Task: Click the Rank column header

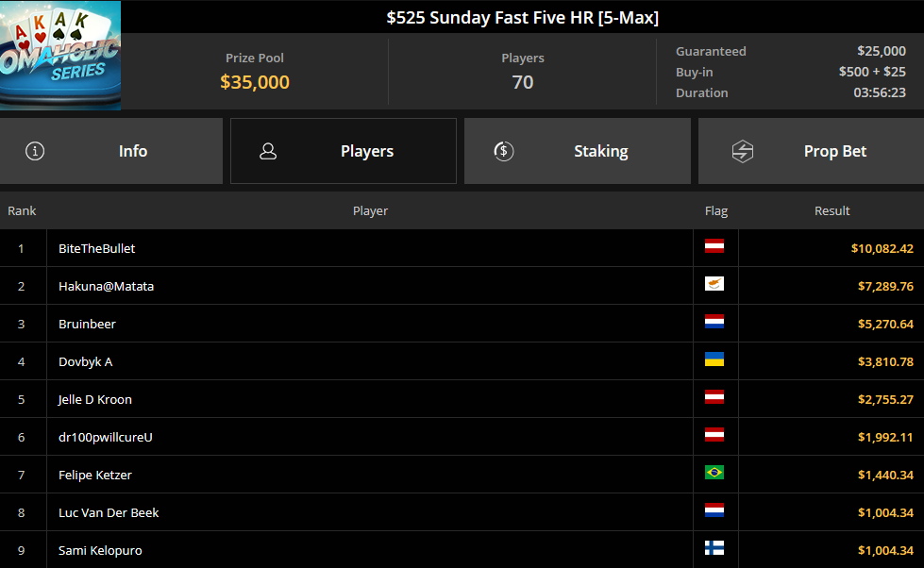Action: 22,211
